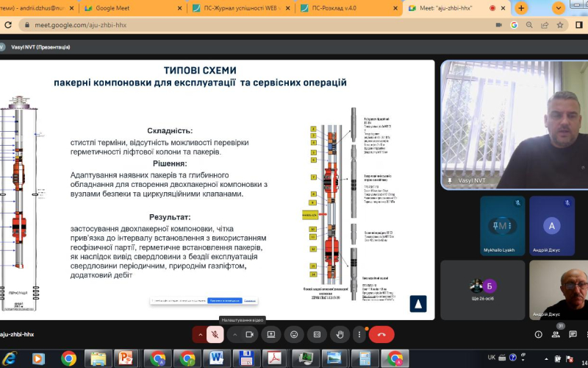This screenshot has width=588, height=368.
Task: Turn on closed captions
Action: click(x=317, y=334)
